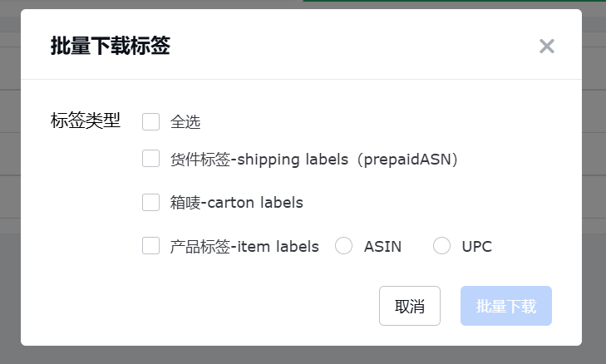This screenshot has height=364, width=606.
Task: Select the ASIN radio button
Action: pos(344,246)
